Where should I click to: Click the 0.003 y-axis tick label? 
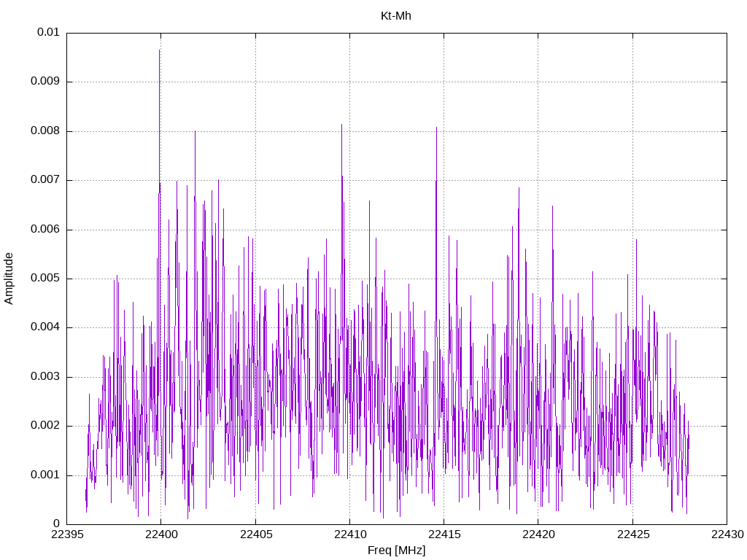point(45,376)
